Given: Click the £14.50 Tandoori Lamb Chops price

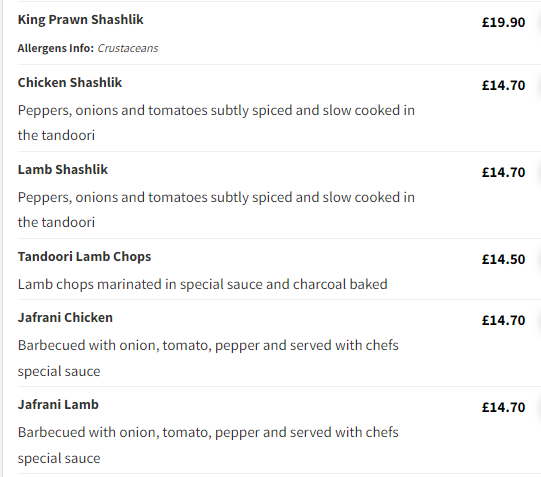Looking at the screenshot, I should tap(503, 259).
